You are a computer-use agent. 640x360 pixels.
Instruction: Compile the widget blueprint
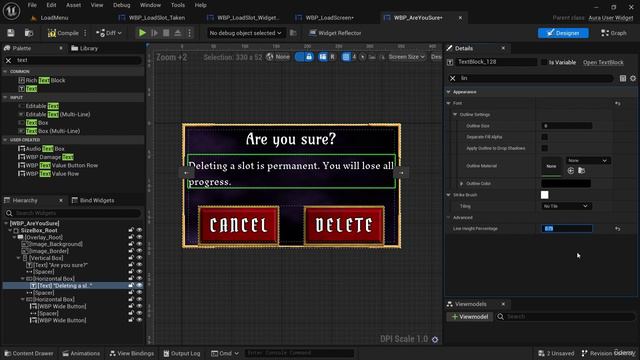tap(63, 33)
